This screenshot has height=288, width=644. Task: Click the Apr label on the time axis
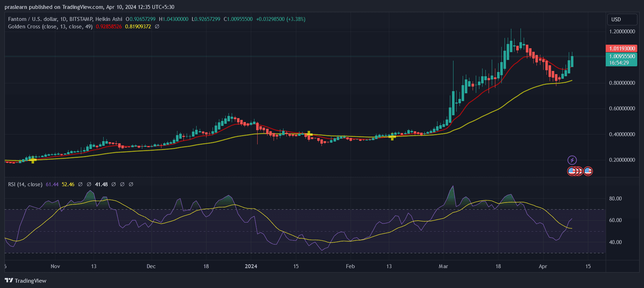point(543,266)
